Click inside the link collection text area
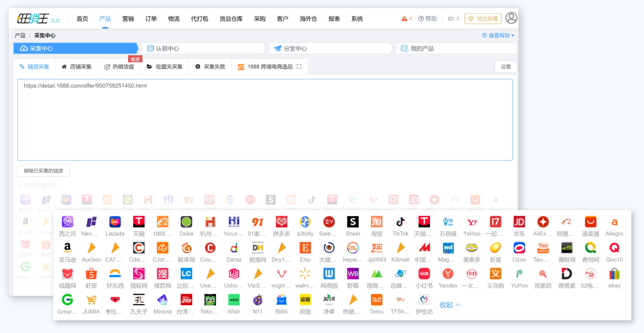 point(265,120)
